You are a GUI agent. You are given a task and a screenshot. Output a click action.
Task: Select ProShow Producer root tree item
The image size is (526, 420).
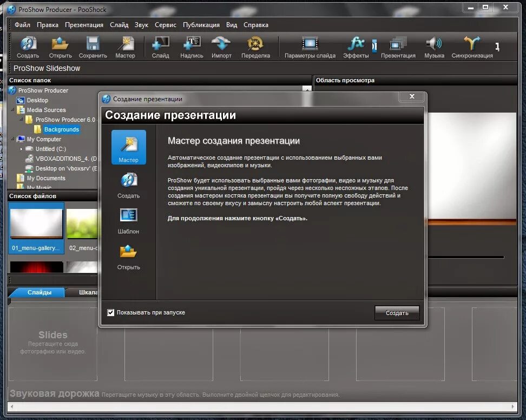(x=43, y=90)
